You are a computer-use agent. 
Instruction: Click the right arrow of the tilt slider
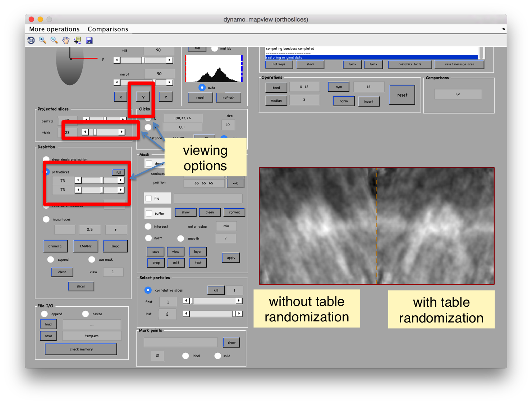(x=169, y=60)
